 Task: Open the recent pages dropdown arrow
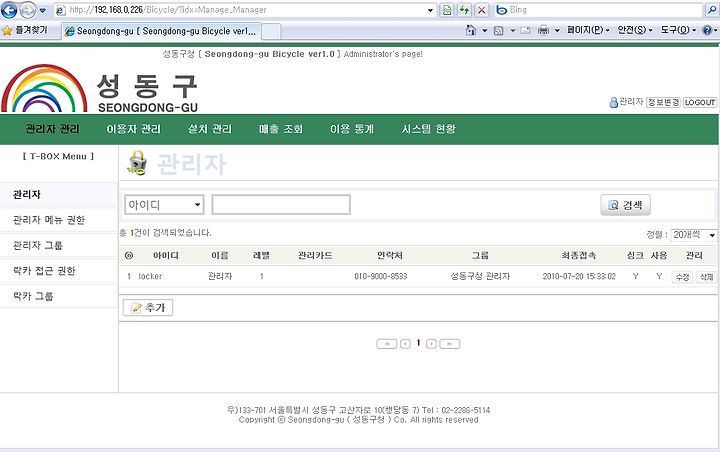coord(43,10)
